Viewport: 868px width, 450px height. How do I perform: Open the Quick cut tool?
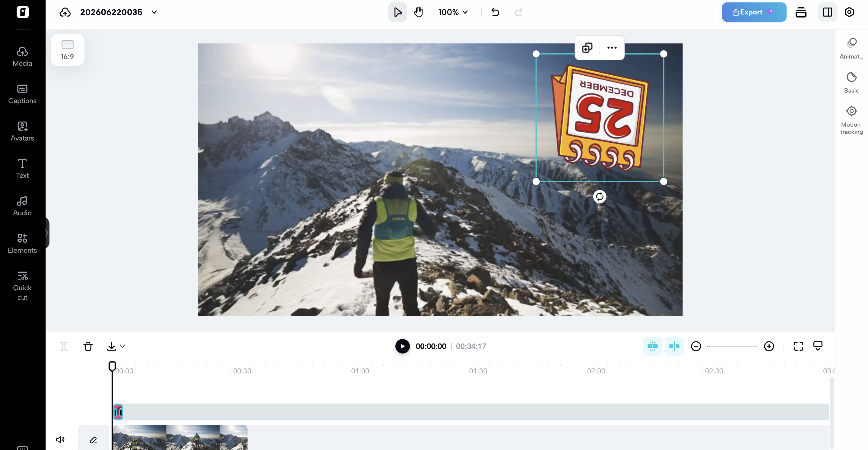point(22,286)
